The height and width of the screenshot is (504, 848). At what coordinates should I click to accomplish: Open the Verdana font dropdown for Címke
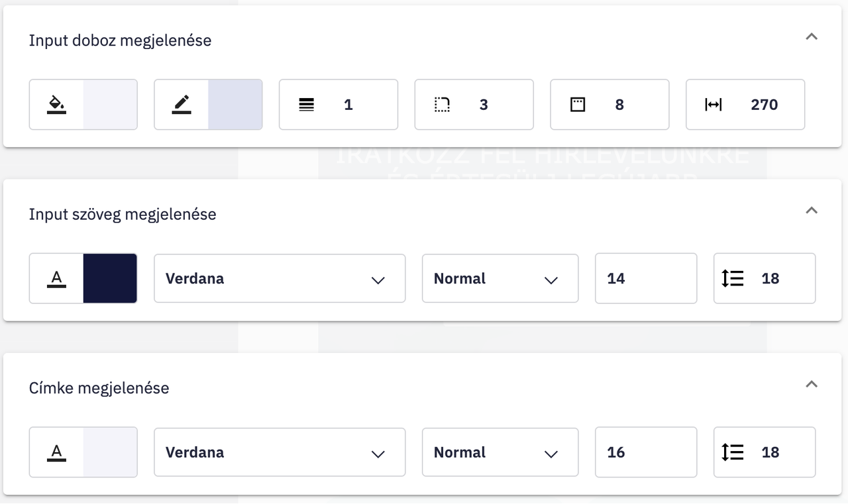coord(280,452)
